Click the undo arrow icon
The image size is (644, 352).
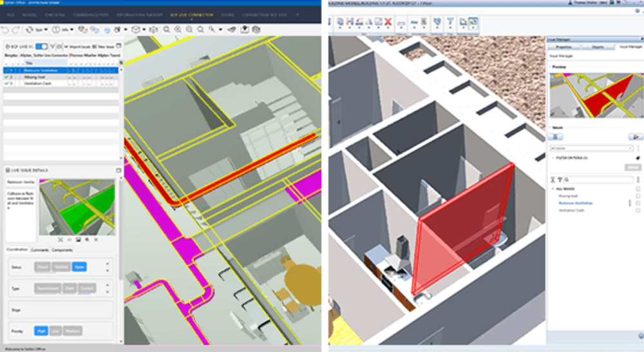coord(5,30)
